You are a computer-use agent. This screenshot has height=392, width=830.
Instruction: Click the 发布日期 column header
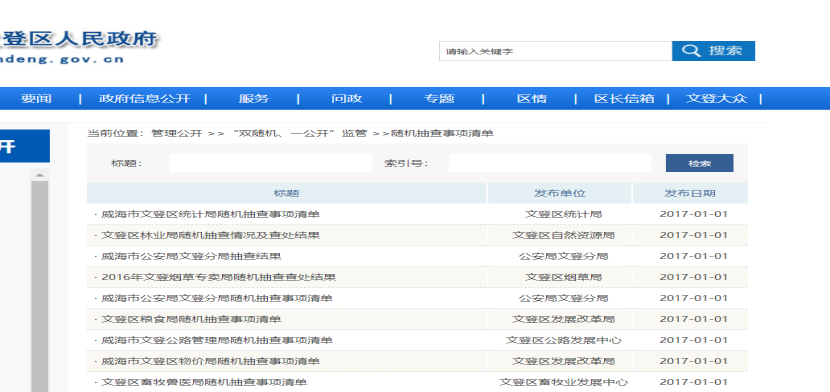pyautogui.click(x=690, y=194)
